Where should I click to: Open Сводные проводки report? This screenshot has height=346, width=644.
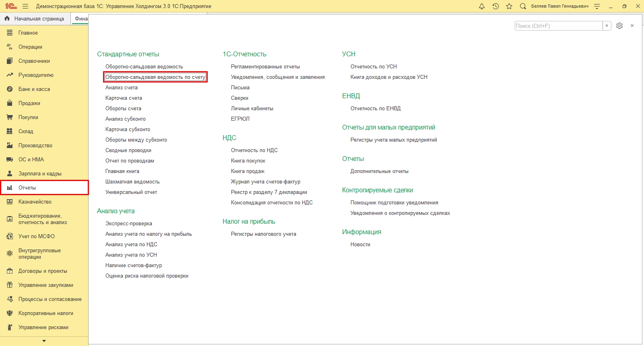pos(128,150)
